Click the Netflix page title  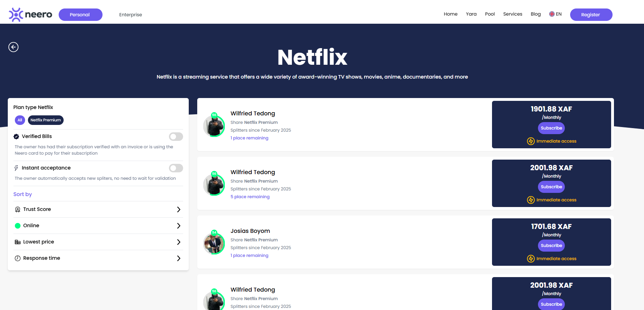tap(312, 57)
